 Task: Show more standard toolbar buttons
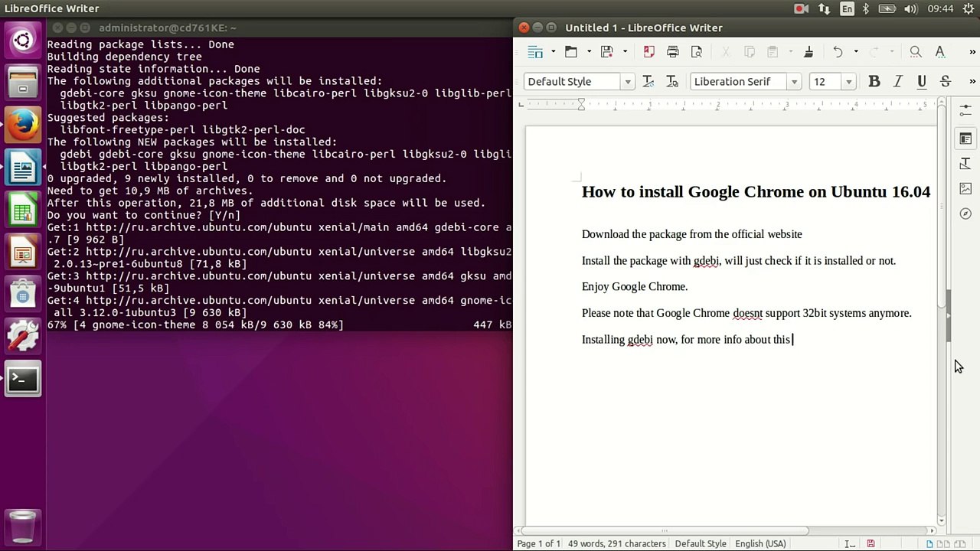click(972, 52)
